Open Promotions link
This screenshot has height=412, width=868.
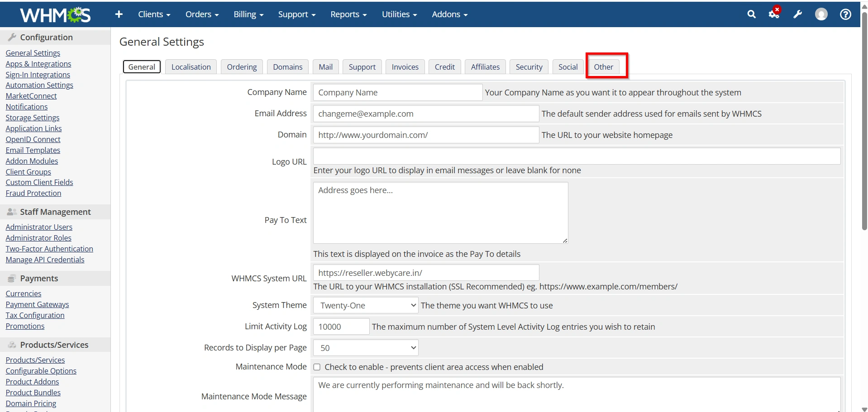[25, 326]
